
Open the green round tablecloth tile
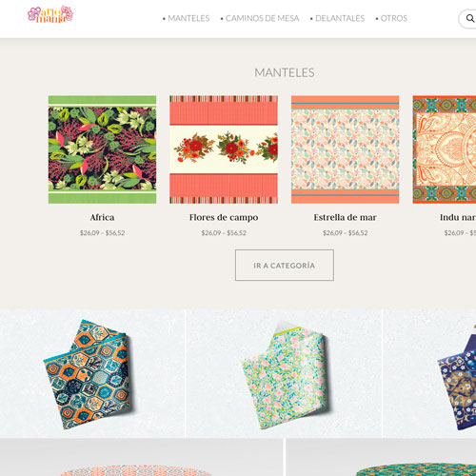pyautogui.click(x=381, y=457)
